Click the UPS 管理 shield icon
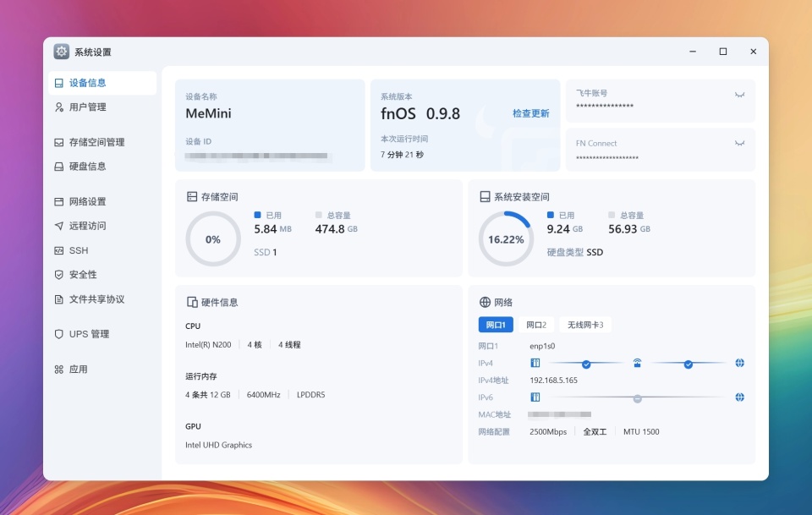The image size is (812, 515). pos(59,334)
